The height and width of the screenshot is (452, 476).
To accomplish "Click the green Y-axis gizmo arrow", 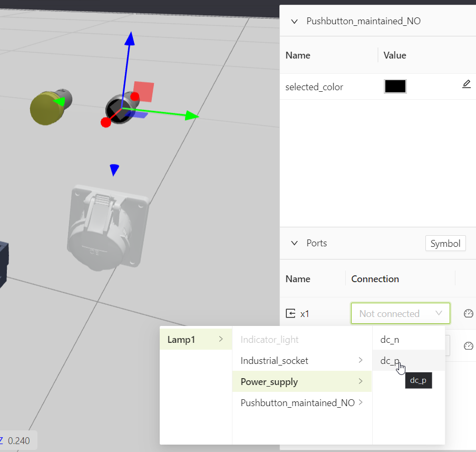I will pos(191,116).
